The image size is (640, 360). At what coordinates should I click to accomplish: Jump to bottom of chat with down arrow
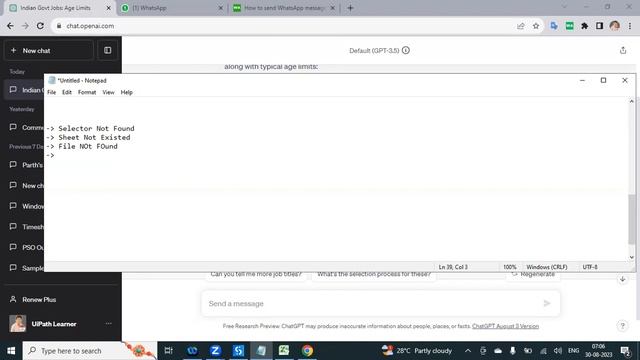(x=622, y=280)
